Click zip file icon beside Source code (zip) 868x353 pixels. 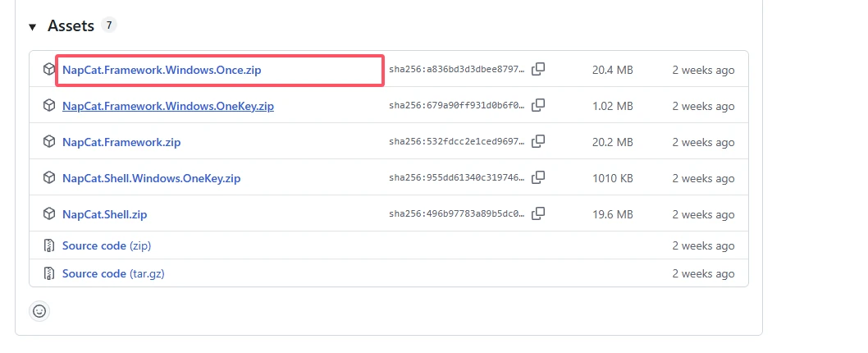pos(49,245)
